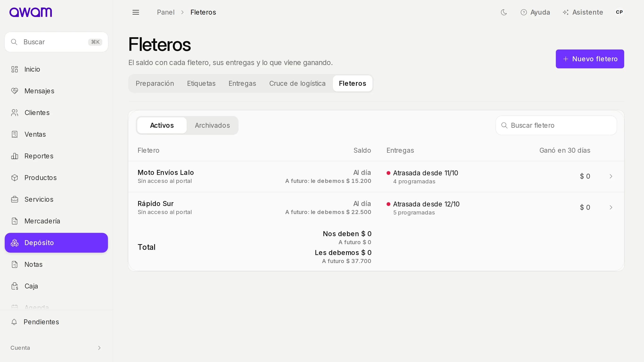Expand the Cuenta section
The image size is (644, 362).
coord(56,348)
